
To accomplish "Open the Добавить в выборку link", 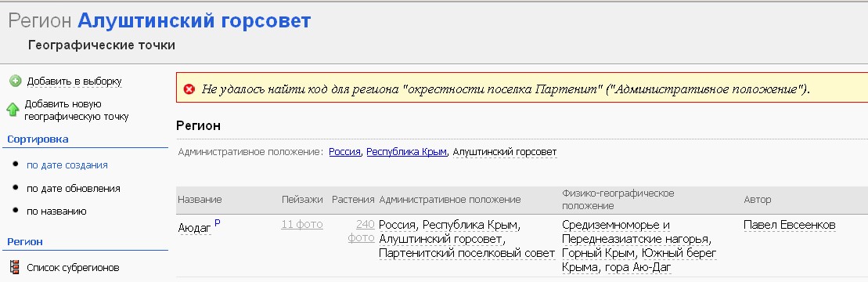I will 74,81.
